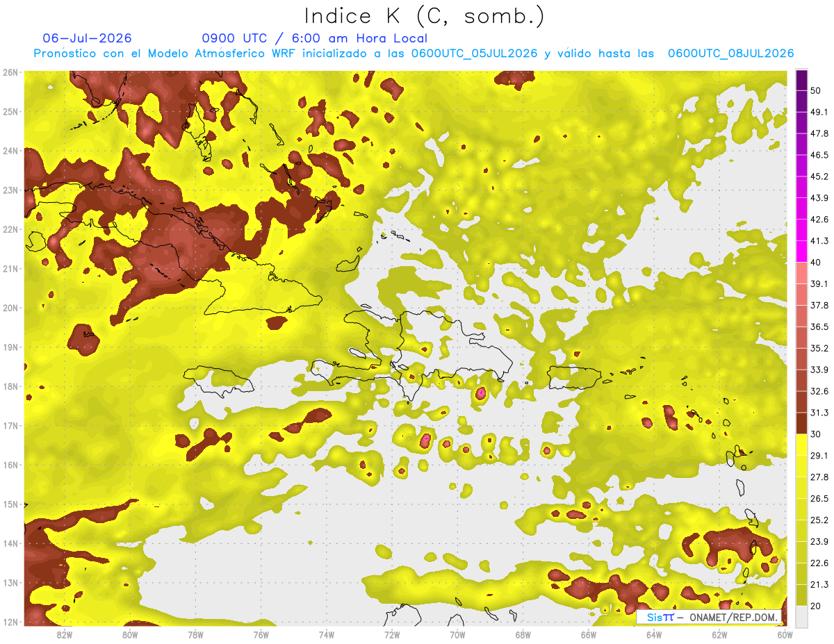Image resolution: width=834 pixels, height=644 pixels.
Task: Click longitude axis label "70W"
Action: coord(457,634)
